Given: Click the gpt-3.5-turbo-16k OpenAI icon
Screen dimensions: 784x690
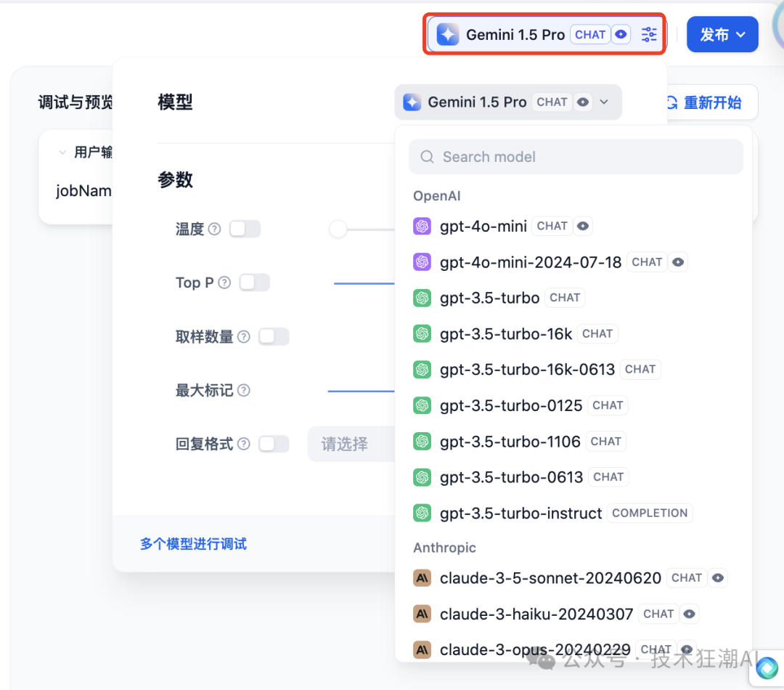Looking at the screenshot, I should 422,333.
